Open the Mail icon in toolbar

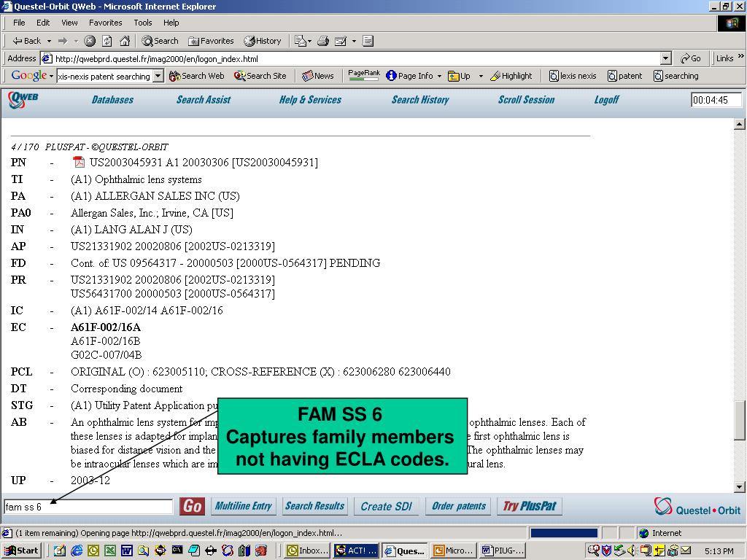coord(301,41)
